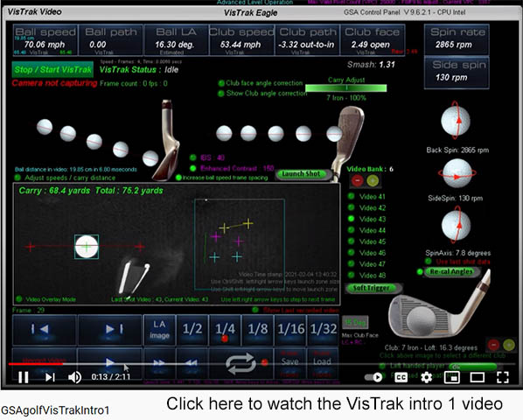Select 1/4 playback speed

(225, 330)
